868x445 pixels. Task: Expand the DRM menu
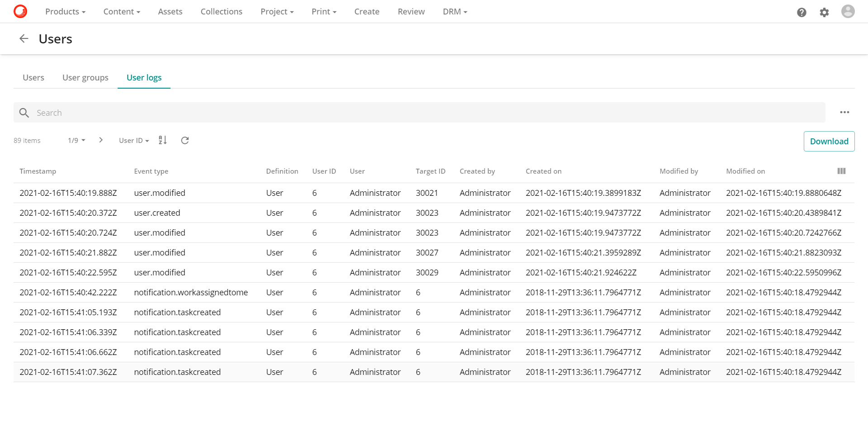pyautogui.click(x=455, y=11)
